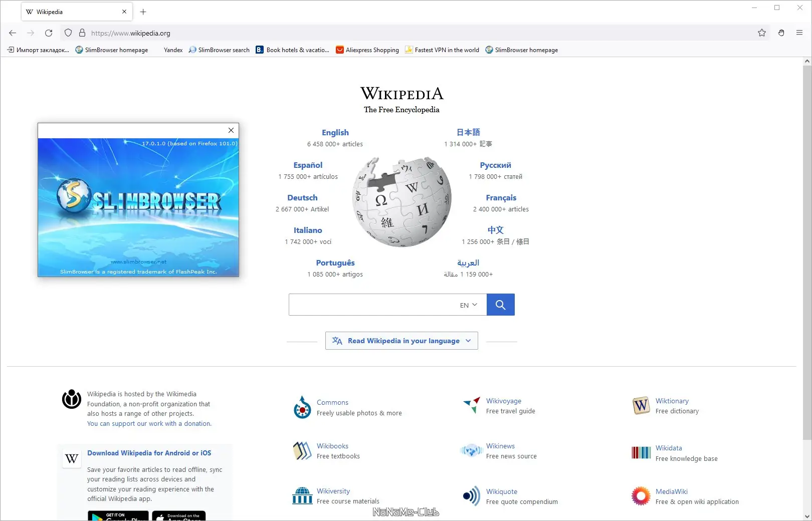This screenshot has height=521, width=812.
Task: Expand Read Wikipedia in your language
Action: (401, 341)
